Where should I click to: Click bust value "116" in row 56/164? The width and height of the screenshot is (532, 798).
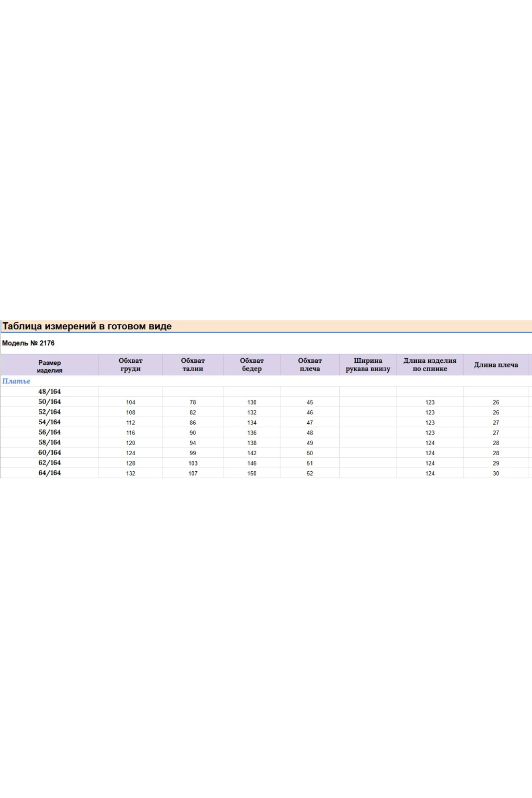pos(131,433)
